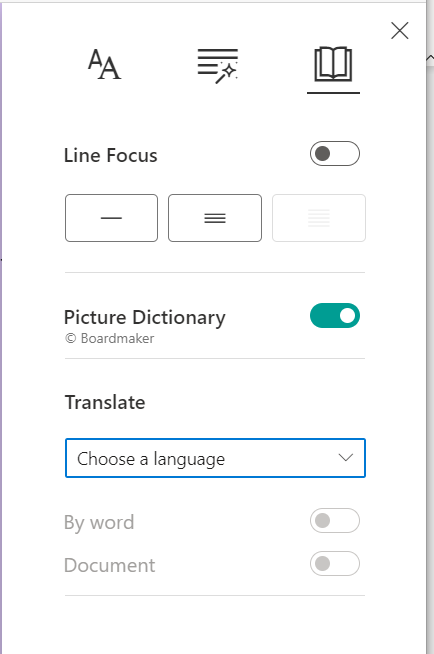Open the Text Preferences tab icon
This screenshot has width=434, height=654.
[104, 64]
